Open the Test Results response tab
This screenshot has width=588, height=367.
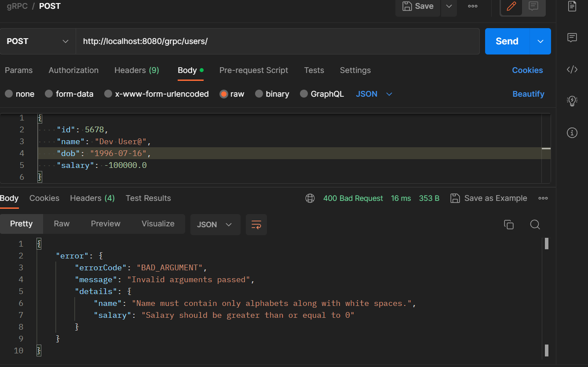(148, 198)
